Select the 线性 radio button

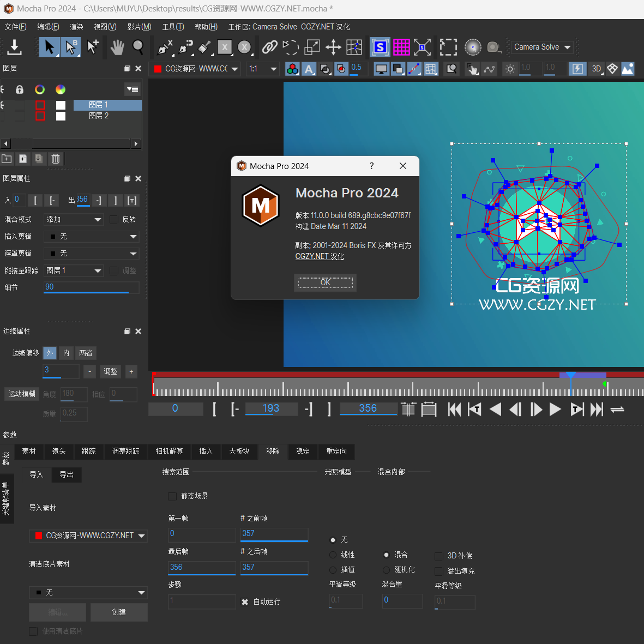[333, 555]
